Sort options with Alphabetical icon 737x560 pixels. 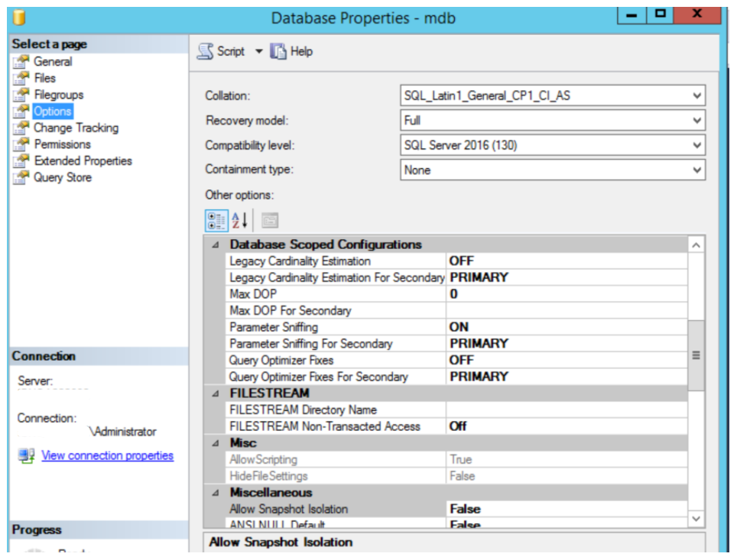coord(240,221)
